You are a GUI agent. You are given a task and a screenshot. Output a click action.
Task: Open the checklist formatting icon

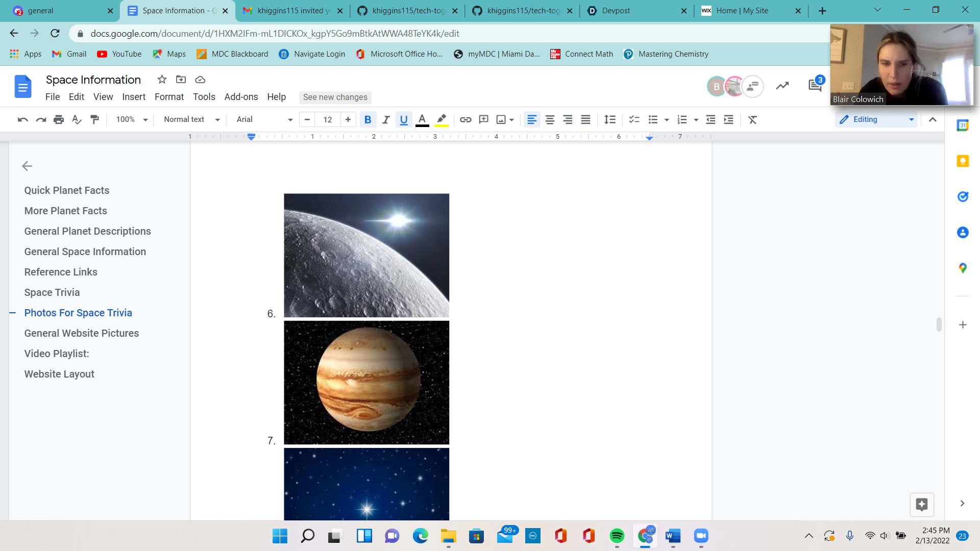click(634, 119)
